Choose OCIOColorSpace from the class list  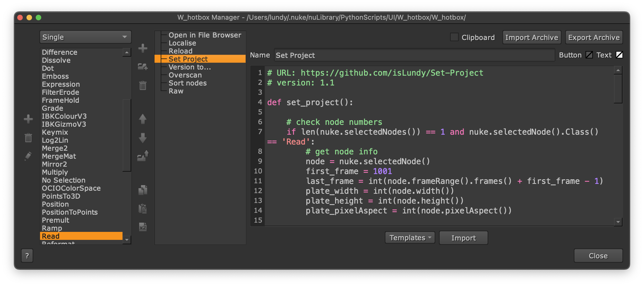coord(71,188)
